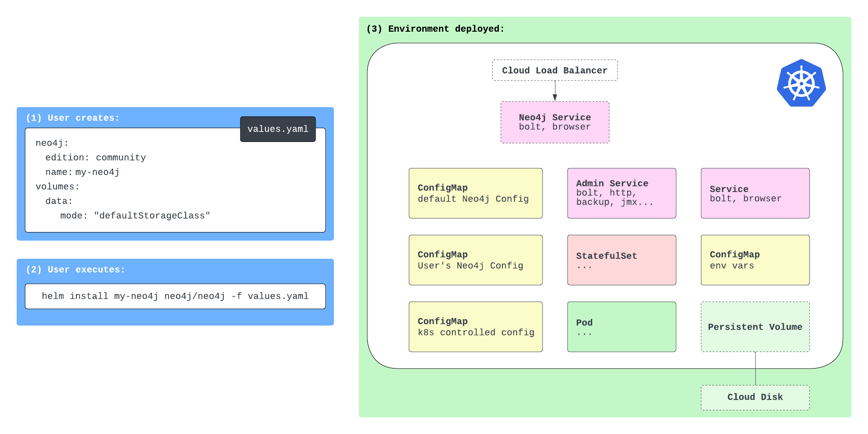This screenshot has width=868, height=434.
Task: Click the Kubernetes wheel logo
Action: [x=801, y=83]
